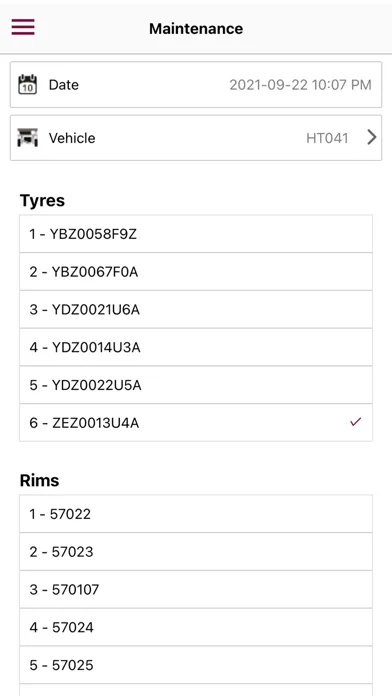
Task: Select tyre 4 - YDZ0014U3A
Action: [x=196, y=347]
